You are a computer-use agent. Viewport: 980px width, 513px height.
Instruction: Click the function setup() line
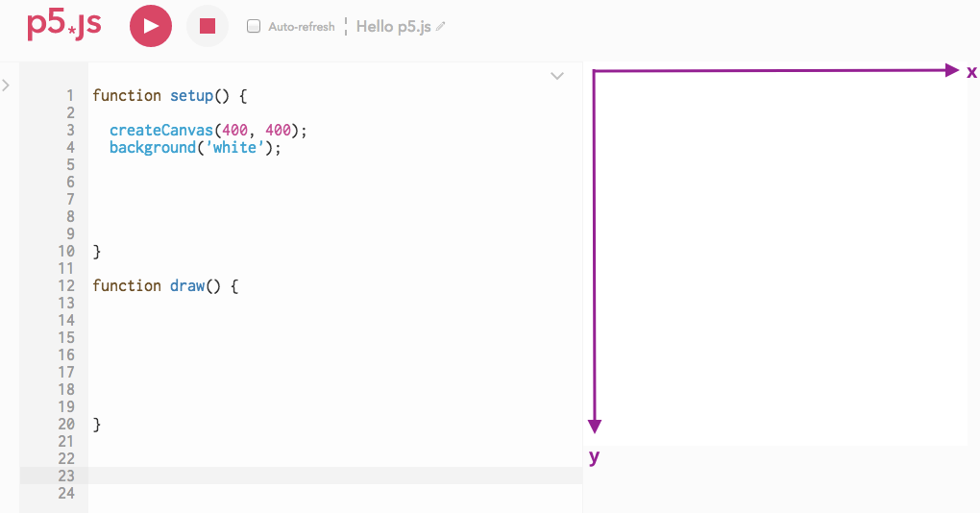(169, 96)
